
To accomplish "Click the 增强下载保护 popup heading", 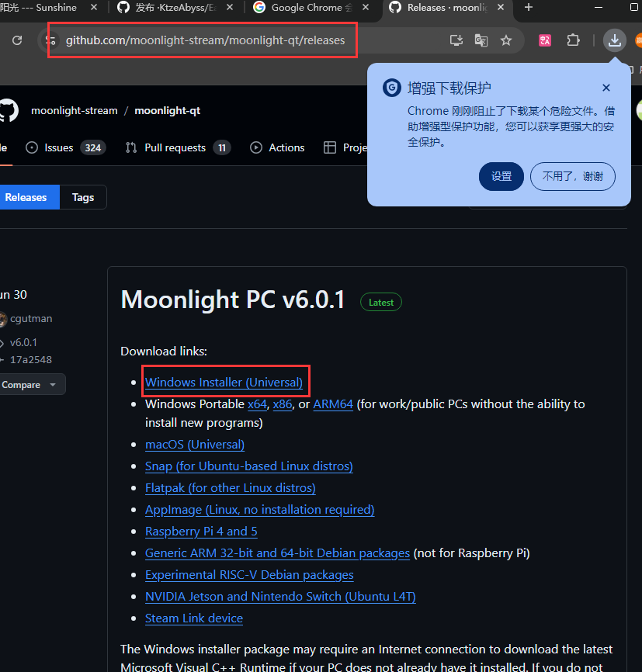I will [x=449, y=88].
